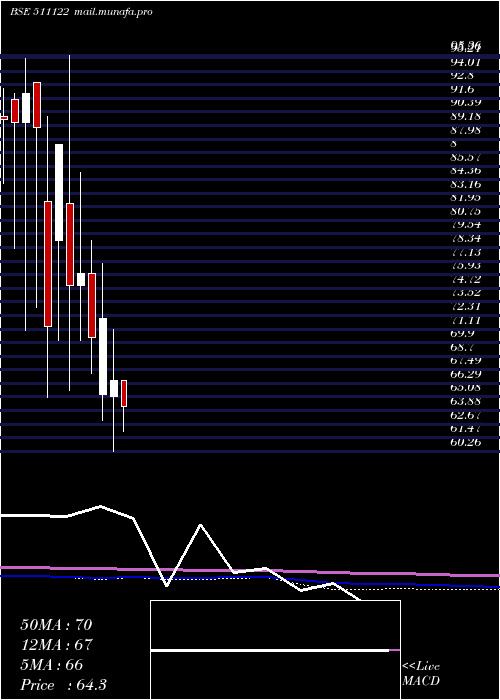
Task: Click the 89.18 price axis label
Action: click(466, 116)
